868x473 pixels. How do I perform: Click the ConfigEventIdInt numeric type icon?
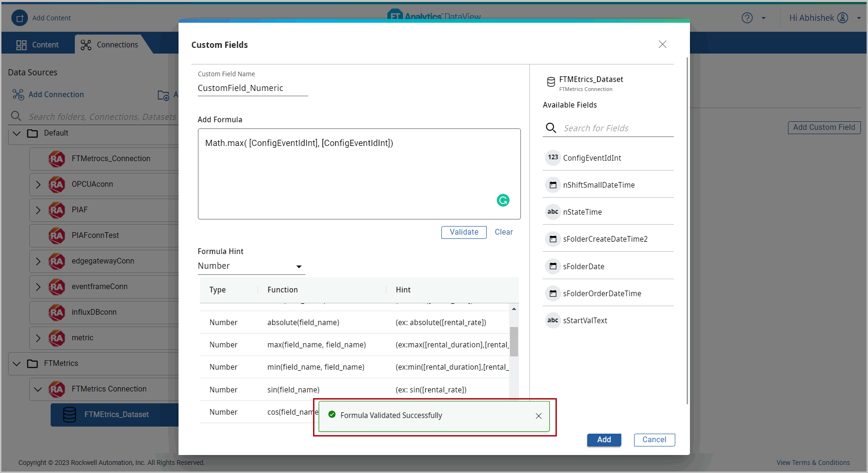tap(553, 157)
